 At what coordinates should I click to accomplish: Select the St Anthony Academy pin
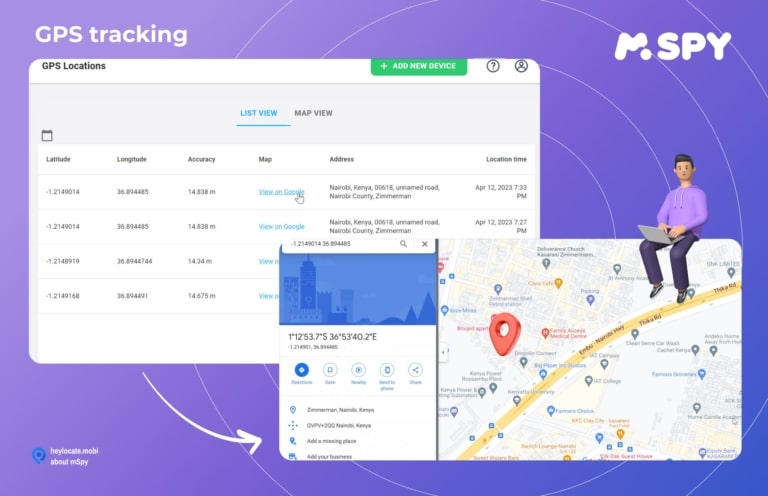[617, 269]
